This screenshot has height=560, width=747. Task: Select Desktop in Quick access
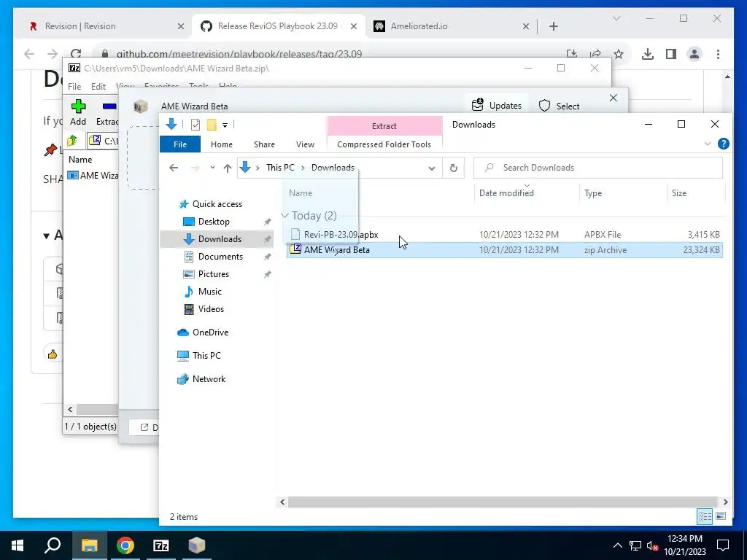click(214, 222)
